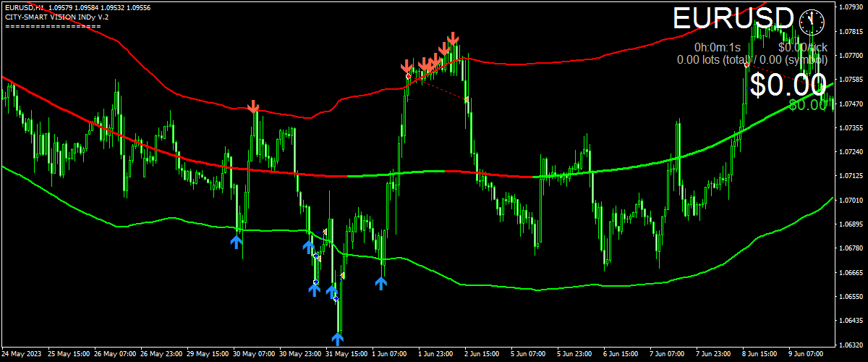868x362 pixels.
Task: Select the large EURUSD symbol label
Action: (x=734, y=19)
